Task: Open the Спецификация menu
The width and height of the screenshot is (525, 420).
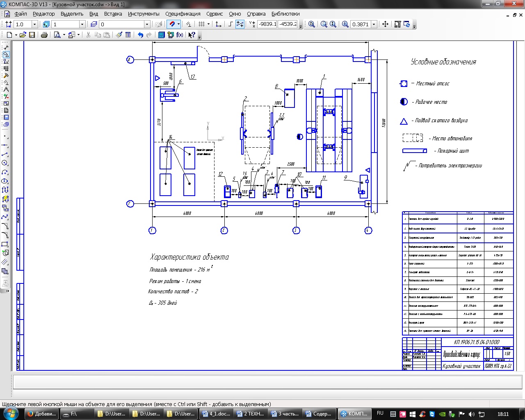Action: point(183,14)
